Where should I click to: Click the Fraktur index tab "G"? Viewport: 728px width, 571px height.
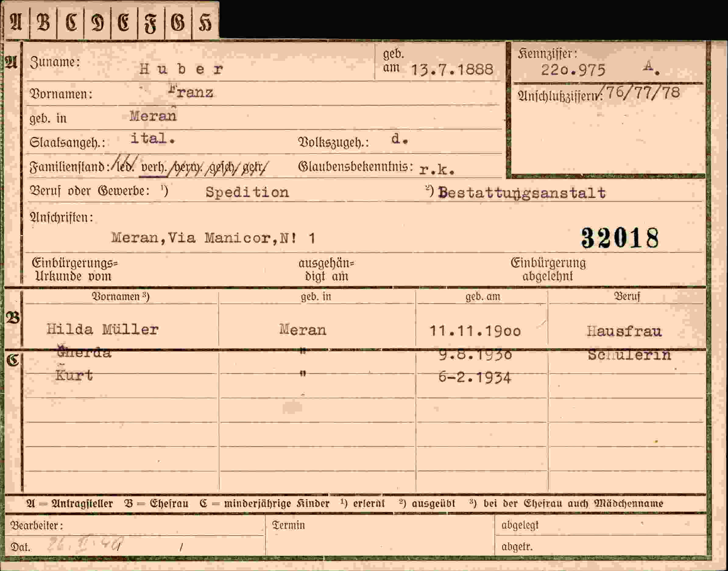pos(178,23)
